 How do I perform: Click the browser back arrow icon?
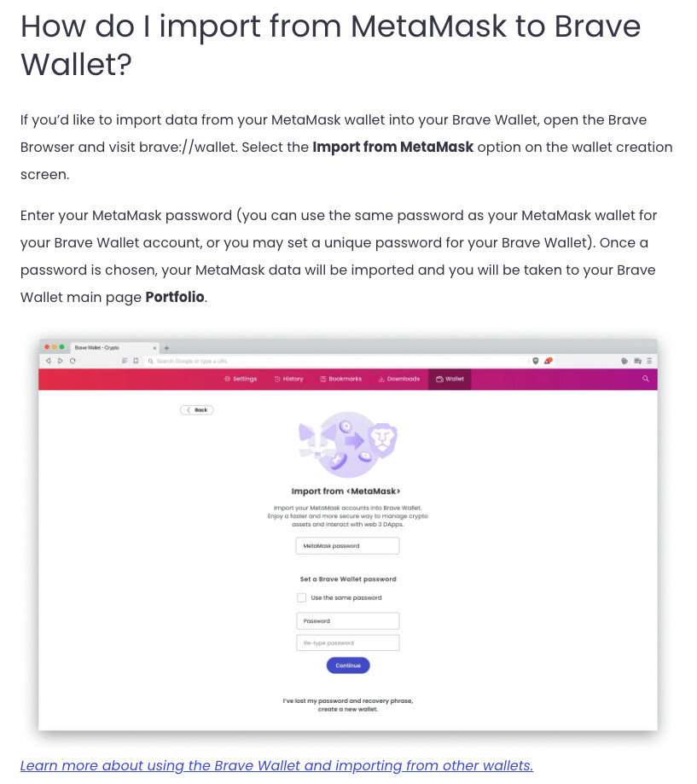click(48, 361)
